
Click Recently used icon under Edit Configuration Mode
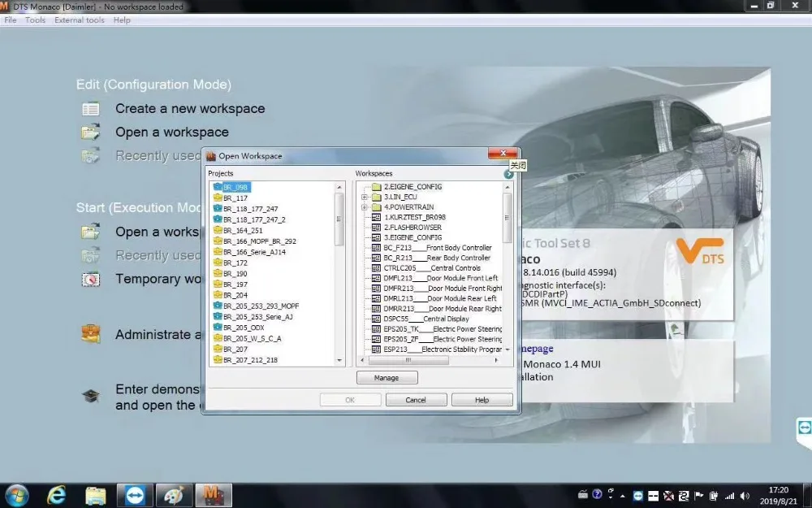click(91, 155)
